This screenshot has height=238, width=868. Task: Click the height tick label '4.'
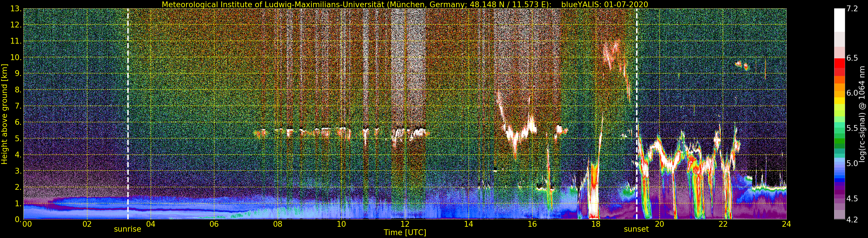pyautogui.click(x=18, y=155)
